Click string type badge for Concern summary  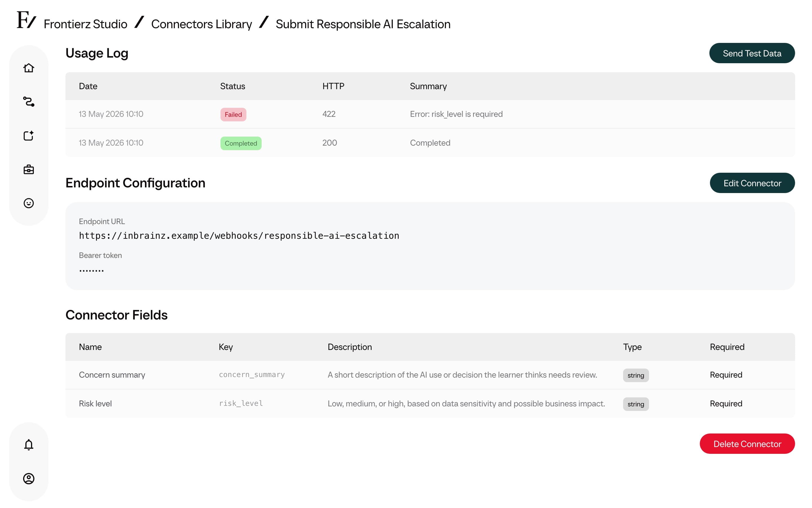(636, 375)
